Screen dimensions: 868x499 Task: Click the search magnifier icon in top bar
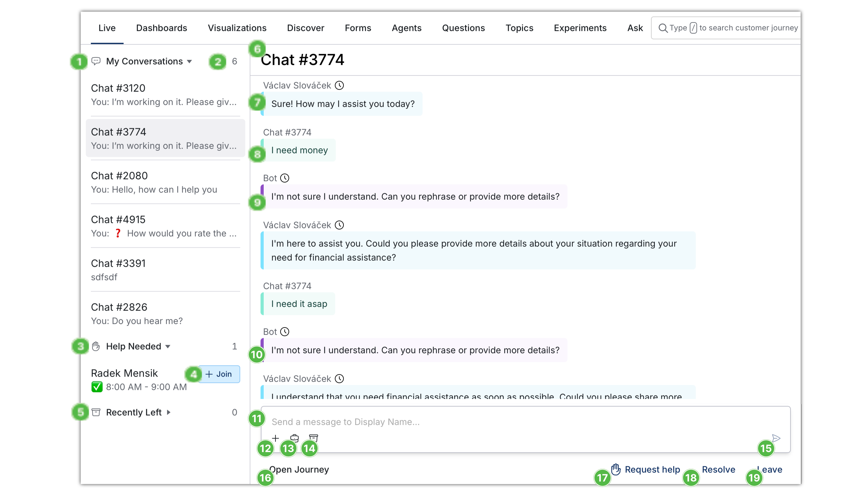[x=663, y=28]
